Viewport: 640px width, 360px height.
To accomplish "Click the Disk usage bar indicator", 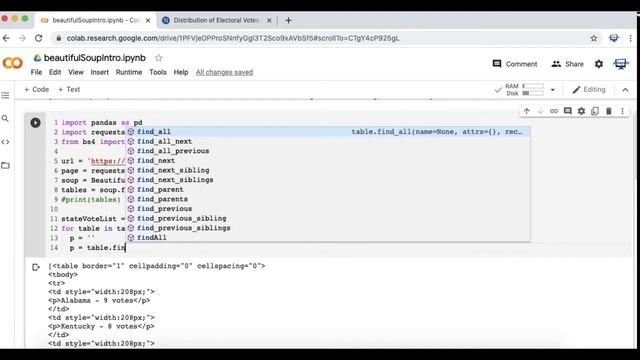I will 533,93.
